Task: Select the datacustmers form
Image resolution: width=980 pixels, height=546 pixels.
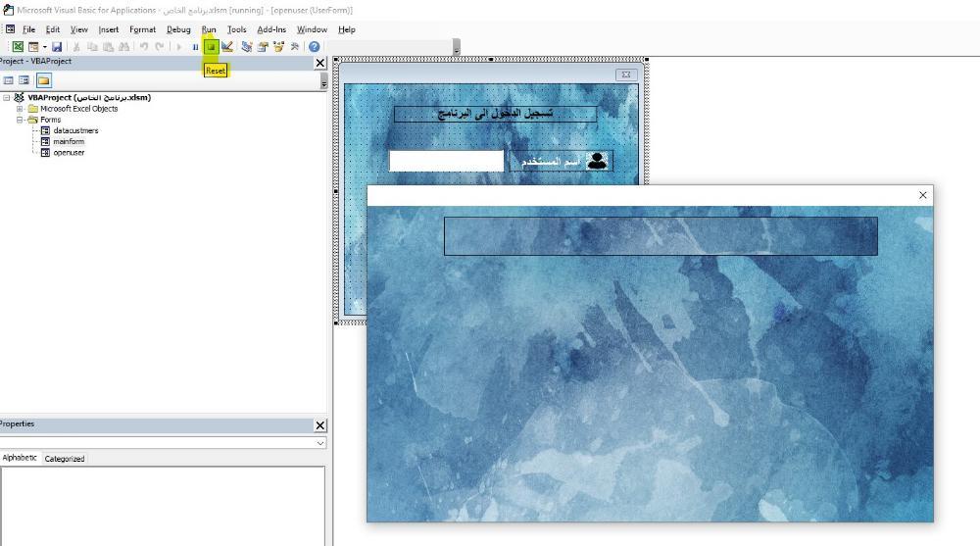Action: pyautogui.click(x=75, y=130)
